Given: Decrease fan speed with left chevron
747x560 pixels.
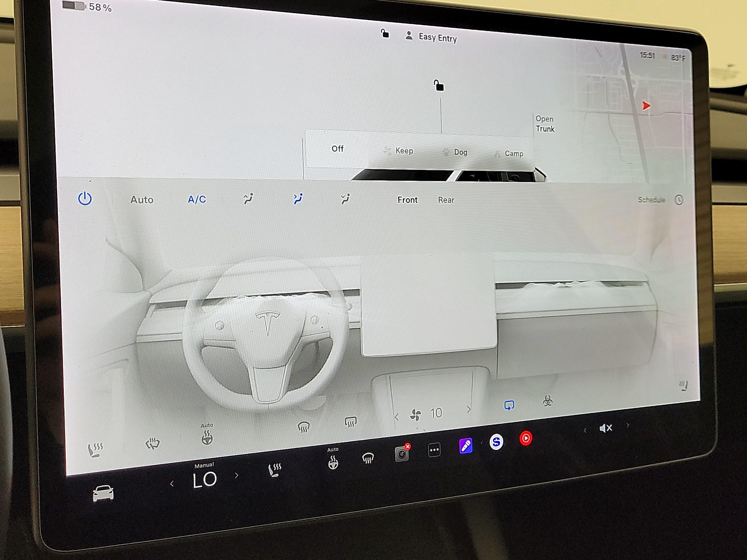Looking at the screenshot, I should click(x=396, y=417).
